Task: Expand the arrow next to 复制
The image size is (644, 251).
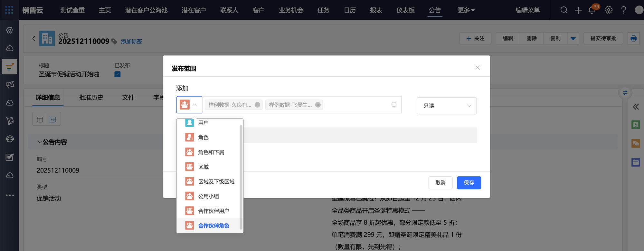Action: [573, 38]
